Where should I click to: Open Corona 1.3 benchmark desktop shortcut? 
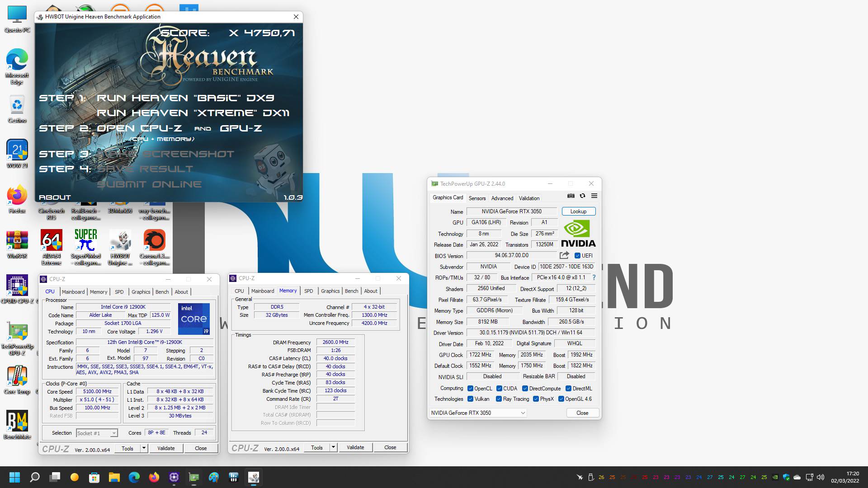pos(155,247)
